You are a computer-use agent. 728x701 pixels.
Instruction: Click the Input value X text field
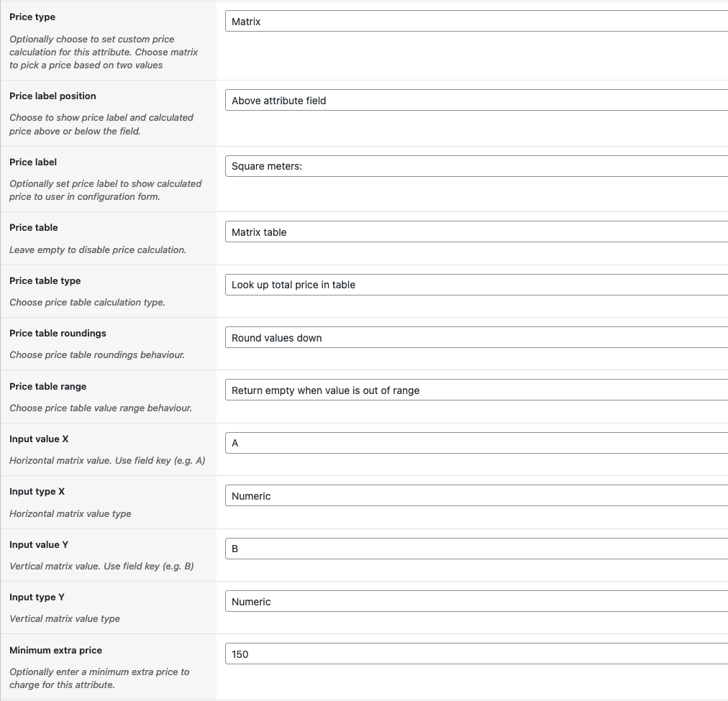(476, 443)
